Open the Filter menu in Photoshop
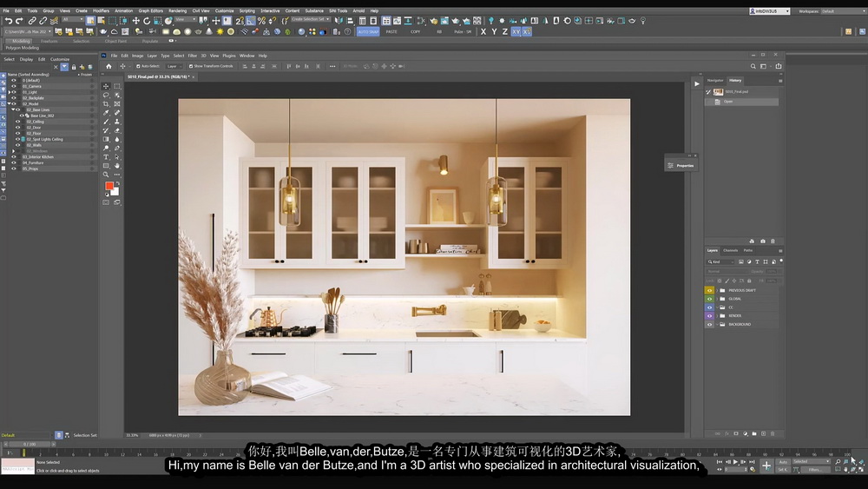This screenshot has height=489, width=868. [x=192, y=56]
